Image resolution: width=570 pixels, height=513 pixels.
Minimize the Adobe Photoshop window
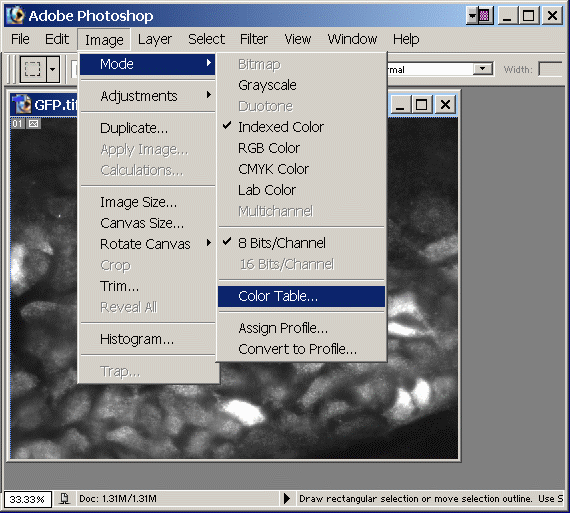(507, 16)
